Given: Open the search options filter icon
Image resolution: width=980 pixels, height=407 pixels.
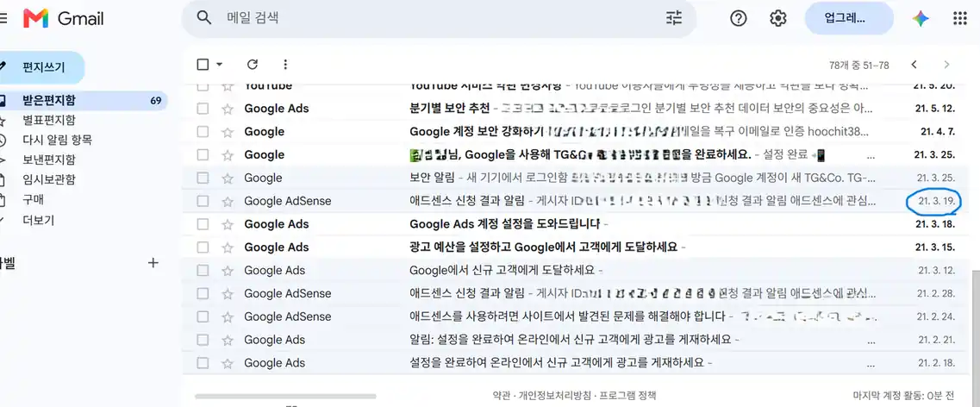Looking at the screenshot, I should pyautogui.click(x=674, y=18).
